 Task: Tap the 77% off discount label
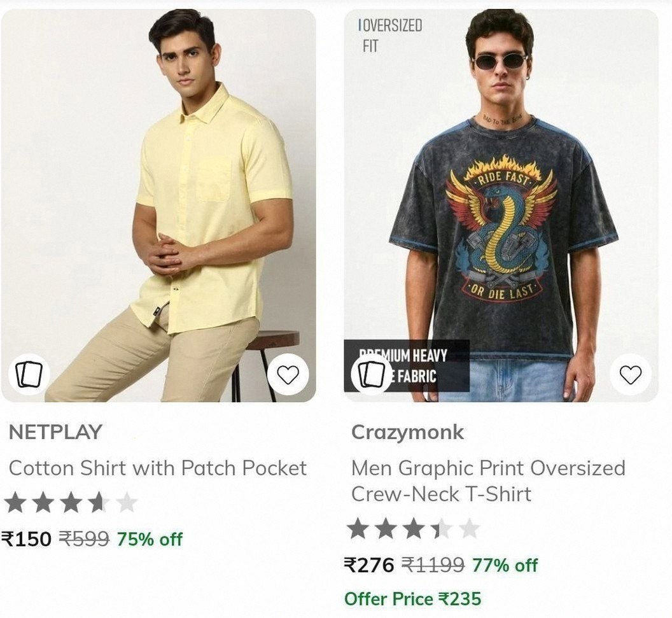pos(505,565)
